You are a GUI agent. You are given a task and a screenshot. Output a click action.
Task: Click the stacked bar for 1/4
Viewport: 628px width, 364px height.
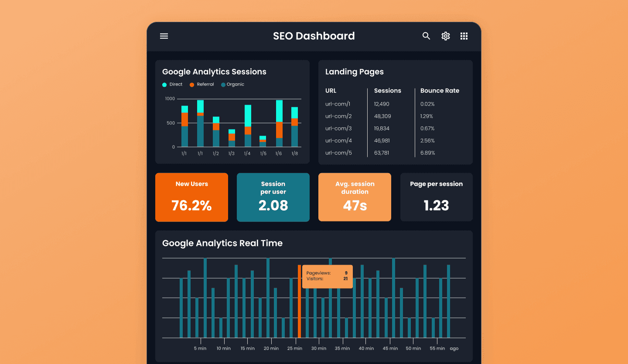click(248, 126)
